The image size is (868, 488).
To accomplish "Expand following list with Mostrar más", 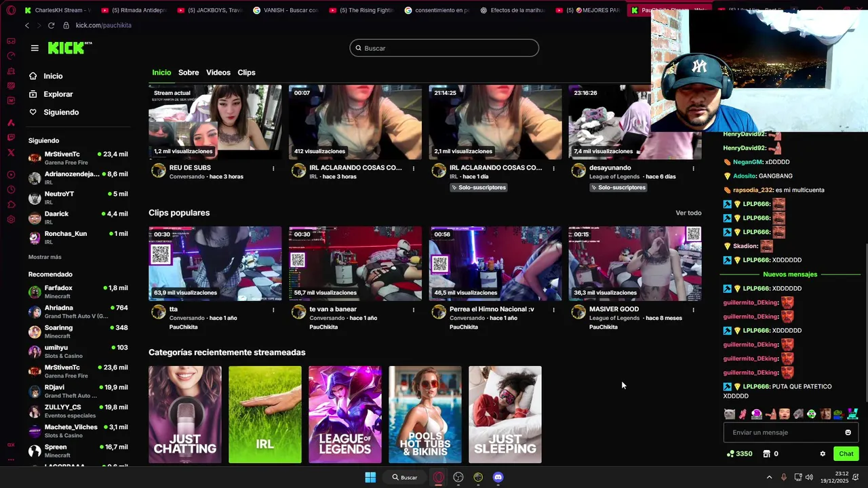I will [45, 257].
